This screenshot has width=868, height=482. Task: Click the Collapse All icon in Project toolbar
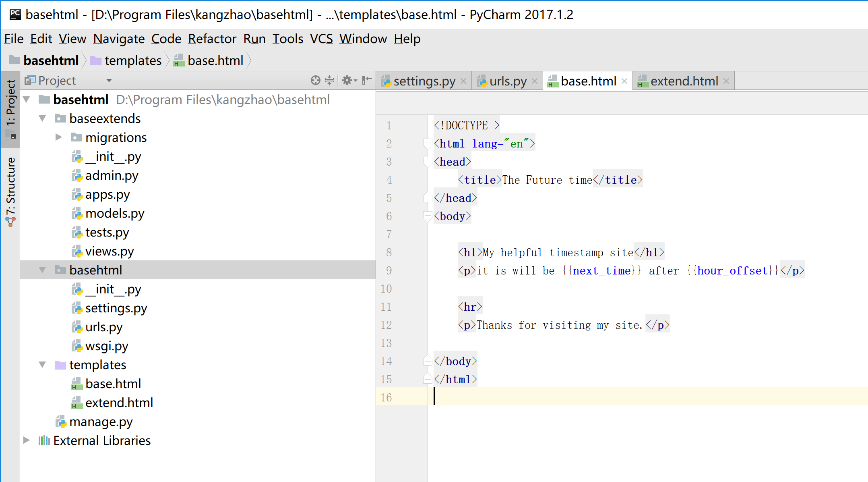(x=329, y=80)
